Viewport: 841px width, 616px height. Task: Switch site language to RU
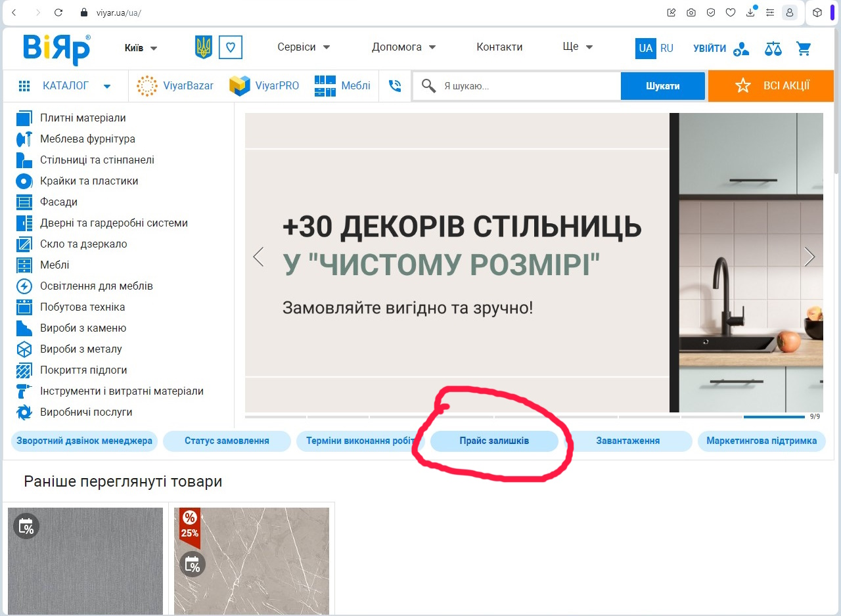point(667,48)
